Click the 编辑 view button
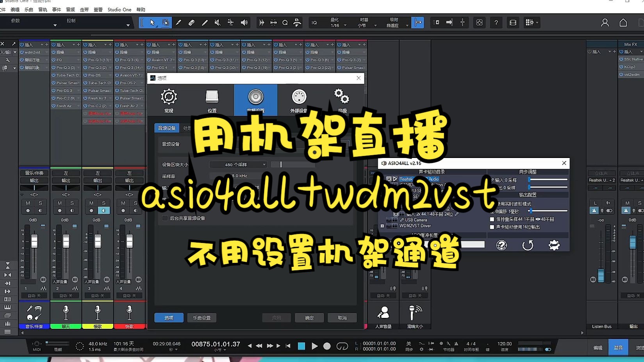This screenshot has width=644, height=362. [598, 348]
